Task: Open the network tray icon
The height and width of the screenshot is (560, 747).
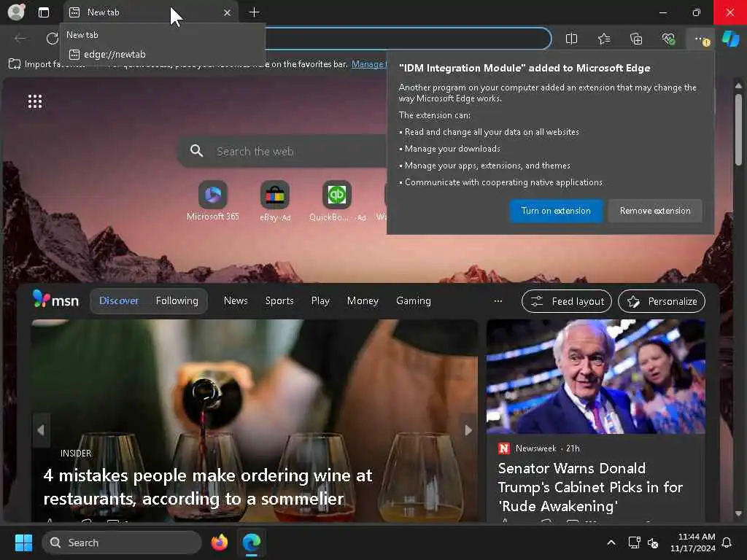Action: (634, 542)
